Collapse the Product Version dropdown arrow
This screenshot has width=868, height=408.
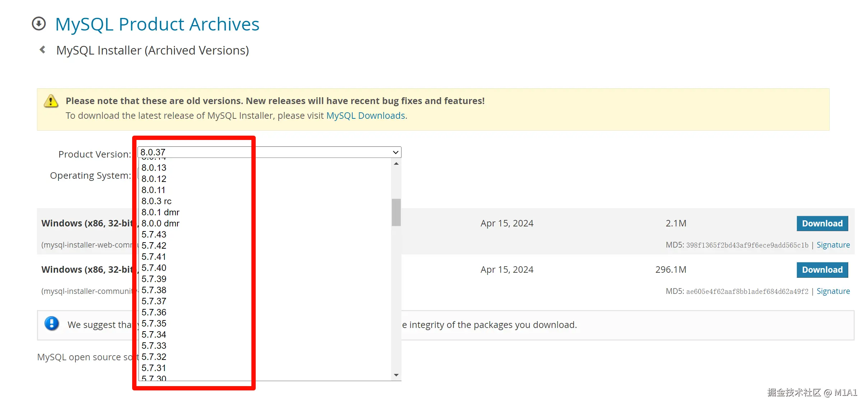pyautogui.click(x=395, y=152)
